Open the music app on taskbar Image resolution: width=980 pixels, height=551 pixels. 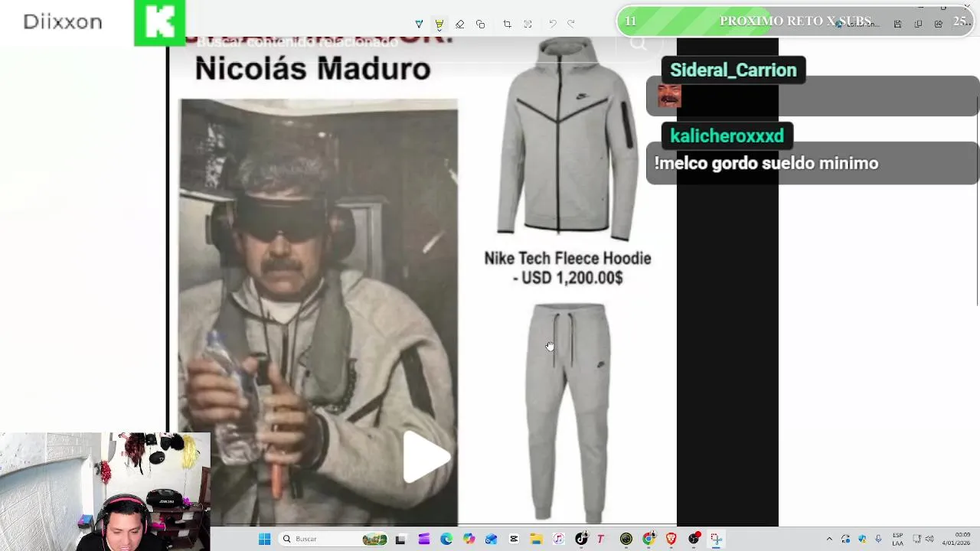pos(559,539)
